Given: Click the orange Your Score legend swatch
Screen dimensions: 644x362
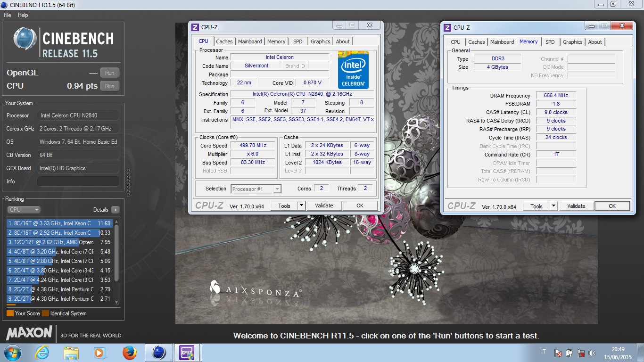Looking at the screenshot, I should (10, 313).
